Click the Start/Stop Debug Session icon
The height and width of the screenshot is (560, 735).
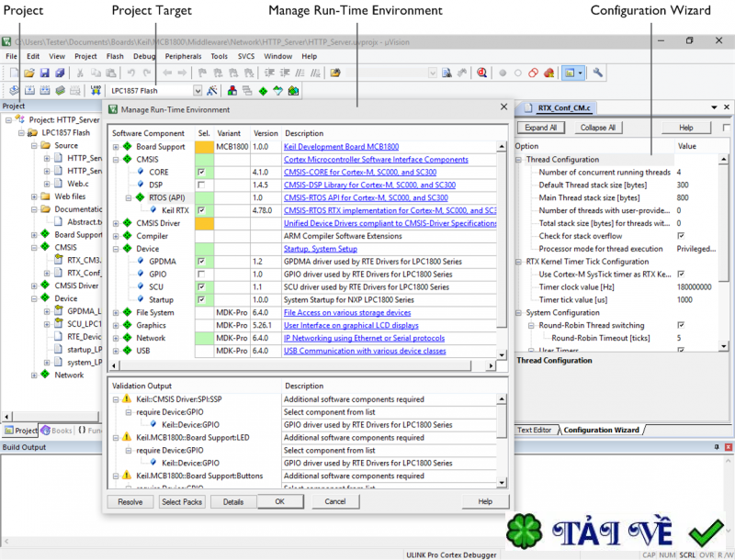482,73
